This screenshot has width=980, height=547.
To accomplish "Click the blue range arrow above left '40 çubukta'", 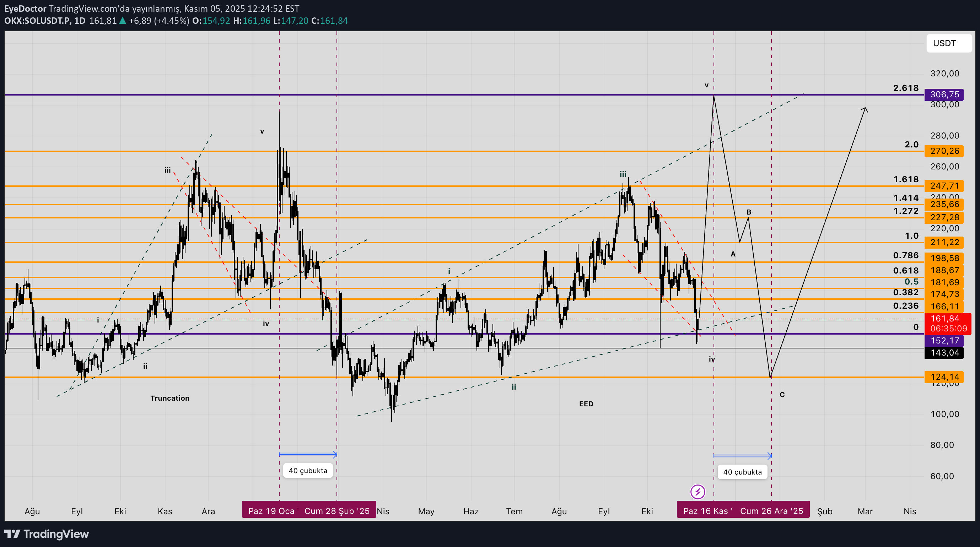I will click(x=308, y=454).
